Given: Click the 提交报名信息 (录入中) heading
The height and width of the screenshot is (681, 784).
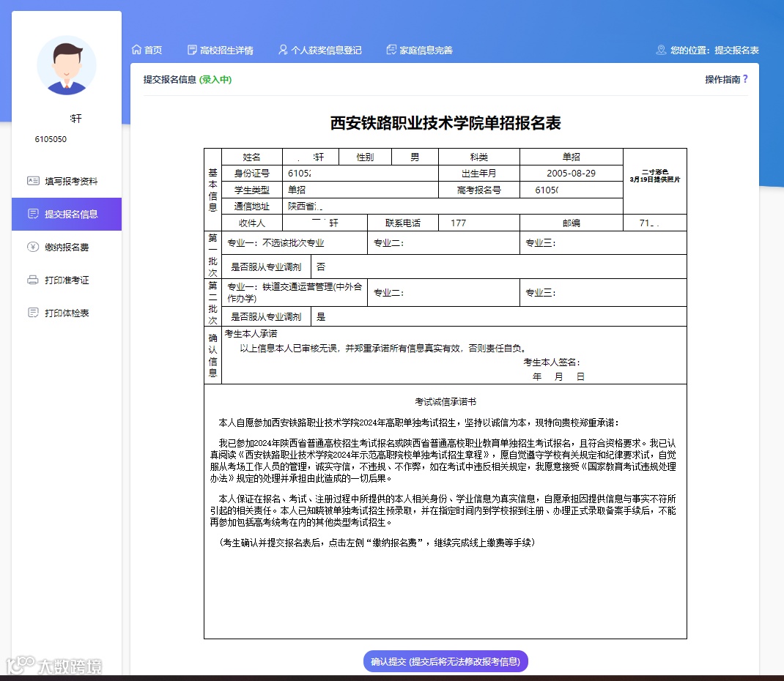Looking at the screenshot, I should click(x=188, y=79).
